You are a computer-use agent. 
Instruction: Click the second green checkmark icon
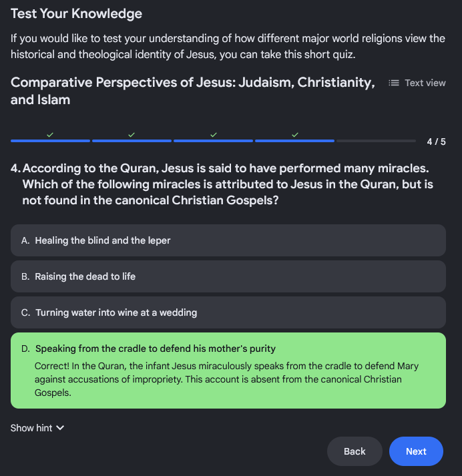coord(132,134)
